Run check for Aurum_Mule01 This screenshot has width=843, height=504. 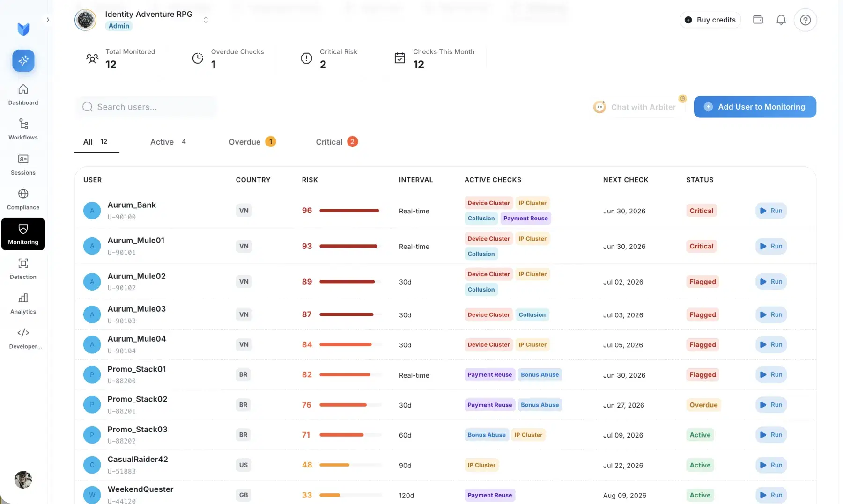pyautogui.click(x=771, y=246)
